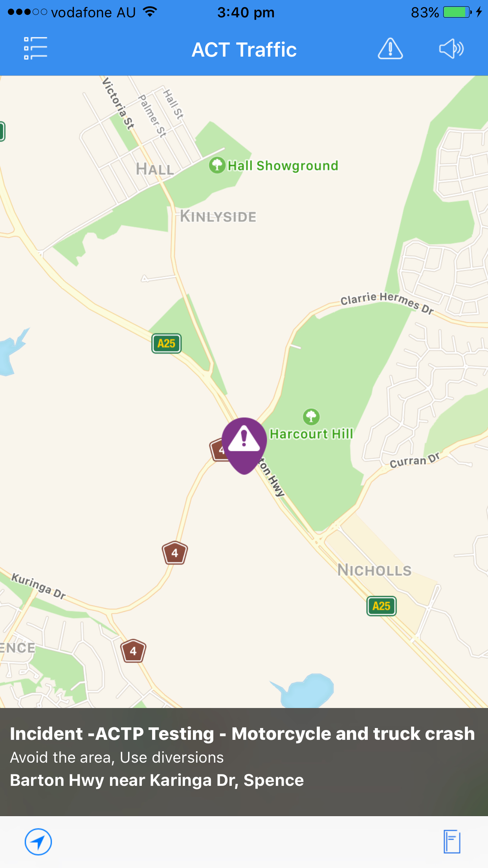Tap the warning triangle alerts icon

(x=390, y=49)
